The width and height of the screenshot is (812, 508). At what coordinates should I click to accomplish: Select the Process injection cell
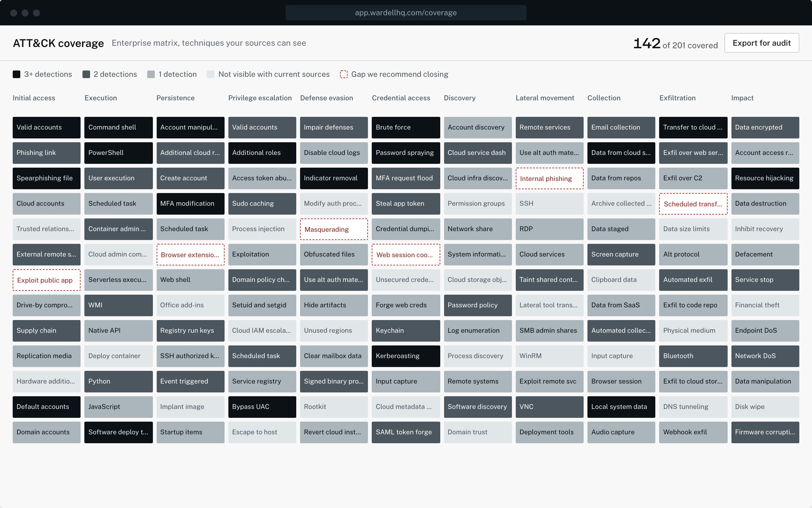262,229
